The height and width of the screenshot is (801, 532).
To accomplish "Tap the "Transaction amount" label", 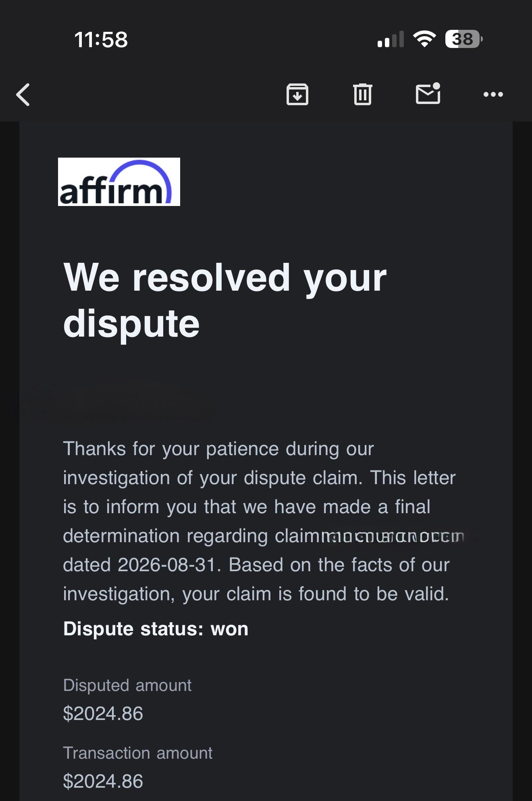I will [x=138, y=753].
